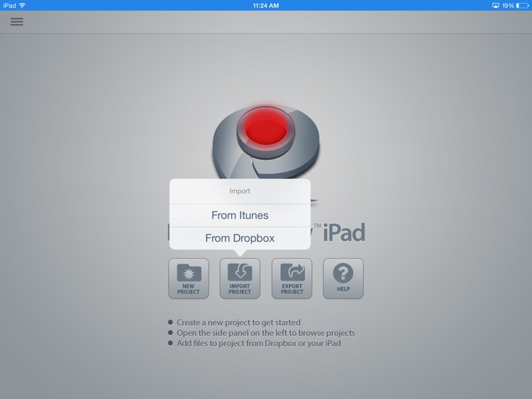Create a New Project
The image size is (532, 399).
pyautogui.click(x=188, y=279)
